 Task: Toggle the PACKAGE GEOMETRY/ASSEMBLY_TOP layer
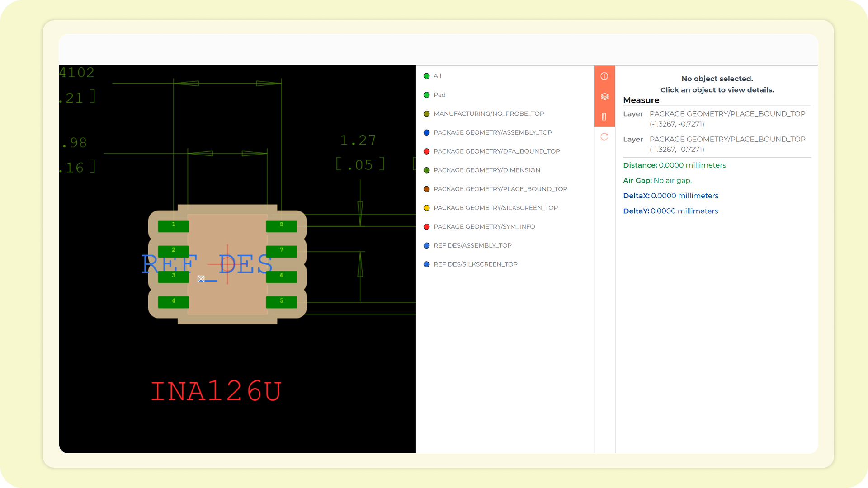click(x=488, y=132)
